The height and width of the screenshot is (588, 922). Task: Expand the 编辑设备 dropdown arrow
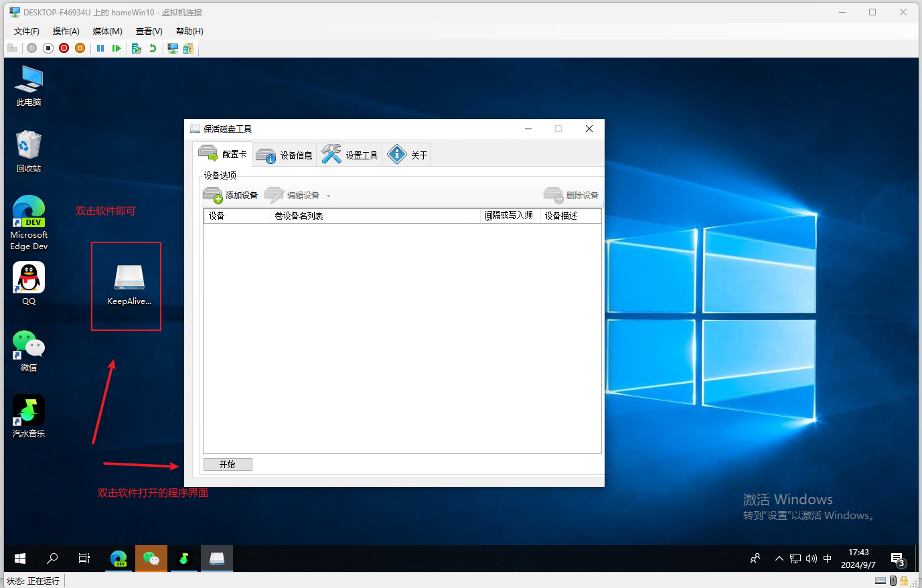click(x=328, y=196)
